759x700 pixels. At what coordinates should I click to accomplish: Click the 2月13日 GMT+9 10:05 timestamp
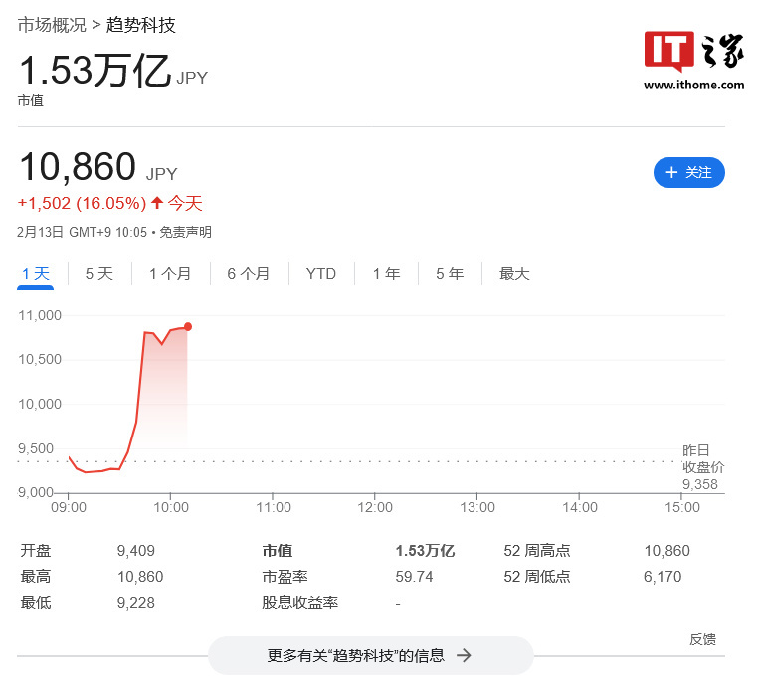(x=82, y=233)
